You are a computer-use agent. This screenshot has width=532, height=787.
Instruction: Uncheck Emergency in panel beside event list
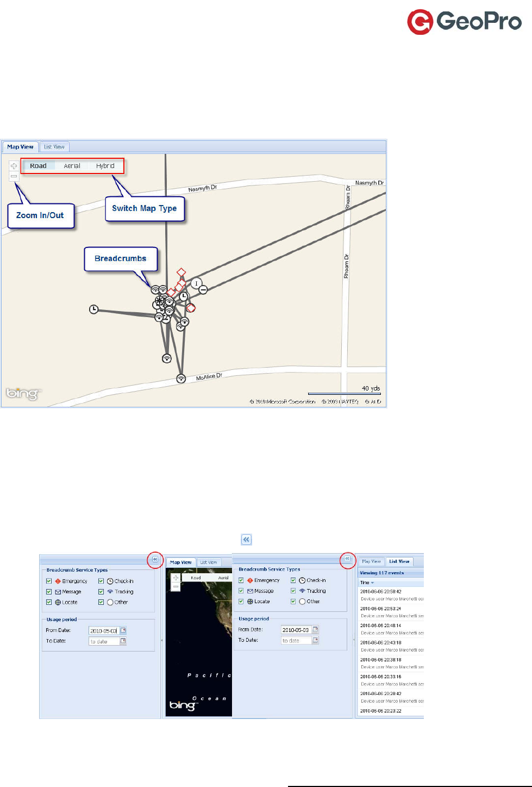(241, 580)
